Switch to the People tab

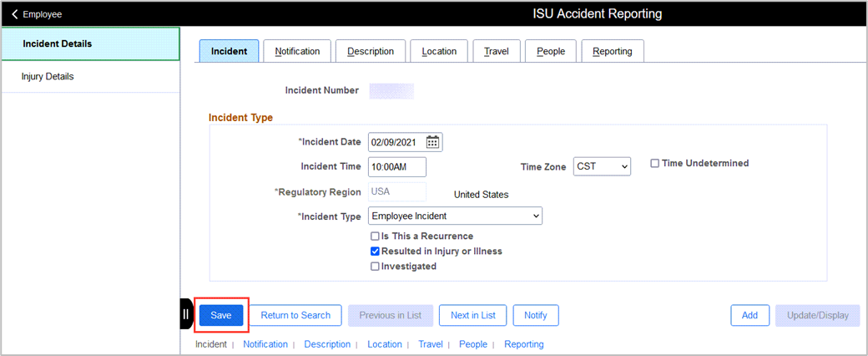(x=551, y=51)
